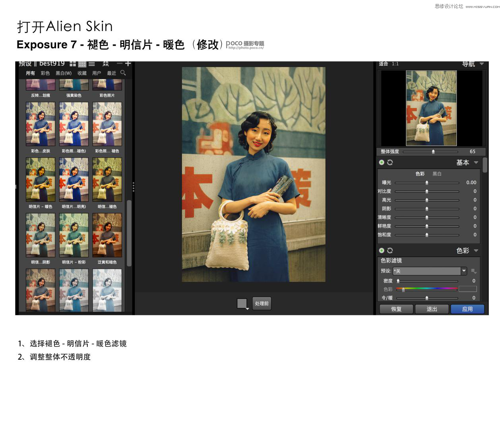The image size is (504, 428).
Task: Select the 明信...褪色 preset thumbnail
Action: click(x=107, y=180)
